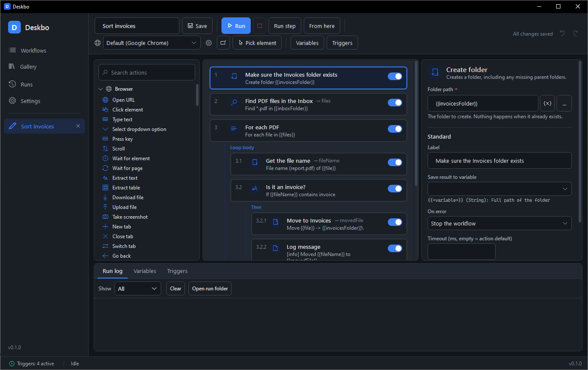Image resolution: width=588 pixels, height=370 pixels.
Task: Disable step 1 Make sure Invoices folder exists
Action: [x=395, y=76]
